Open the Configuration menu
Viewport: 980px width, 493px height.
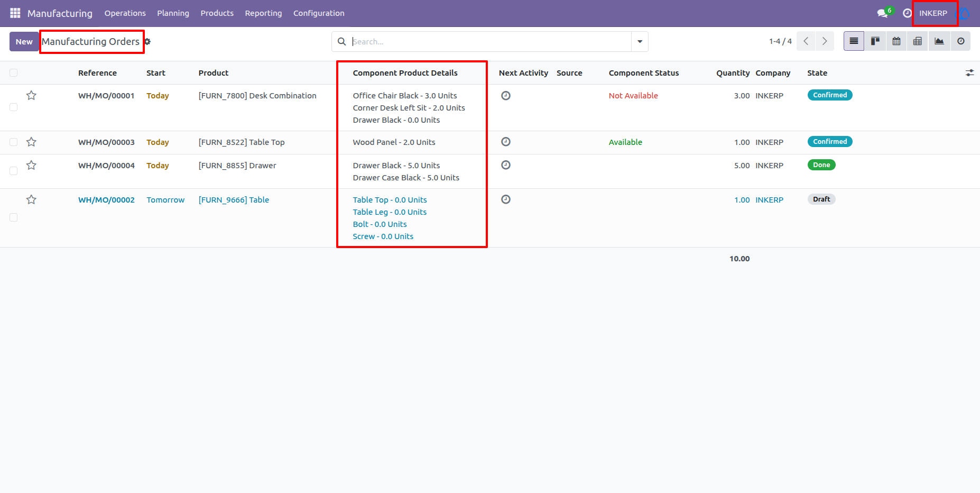(319, 13)
